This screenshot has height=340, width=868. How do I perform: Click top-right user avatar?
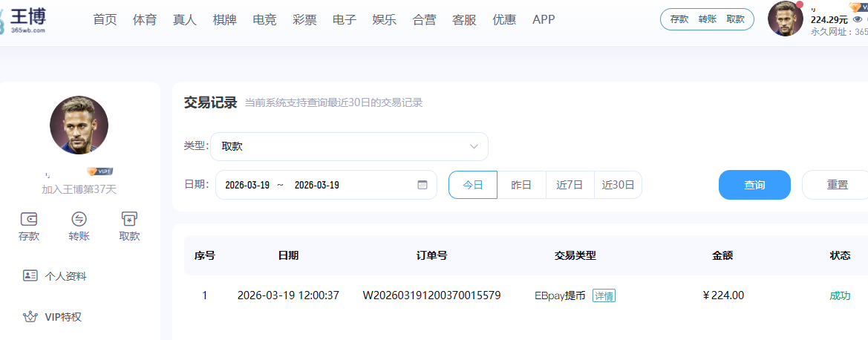click(785, 19)
